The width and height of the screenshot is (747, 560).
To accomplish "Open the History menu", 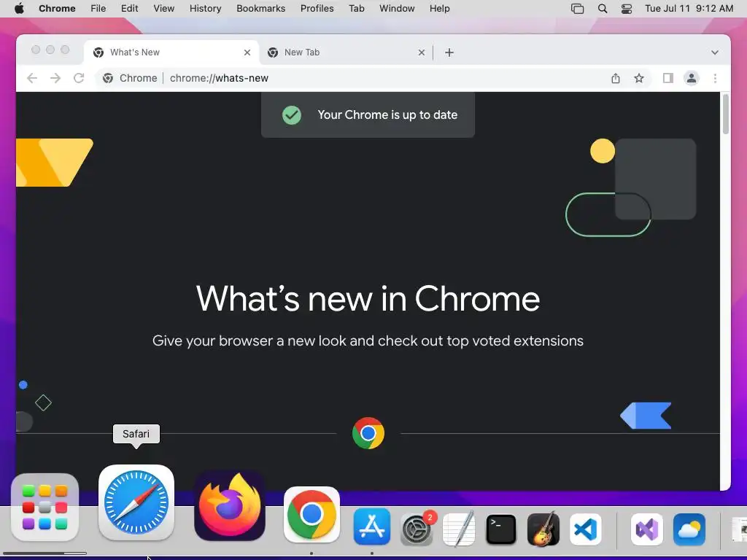I will pyautogui.click(x=205, y=9).
